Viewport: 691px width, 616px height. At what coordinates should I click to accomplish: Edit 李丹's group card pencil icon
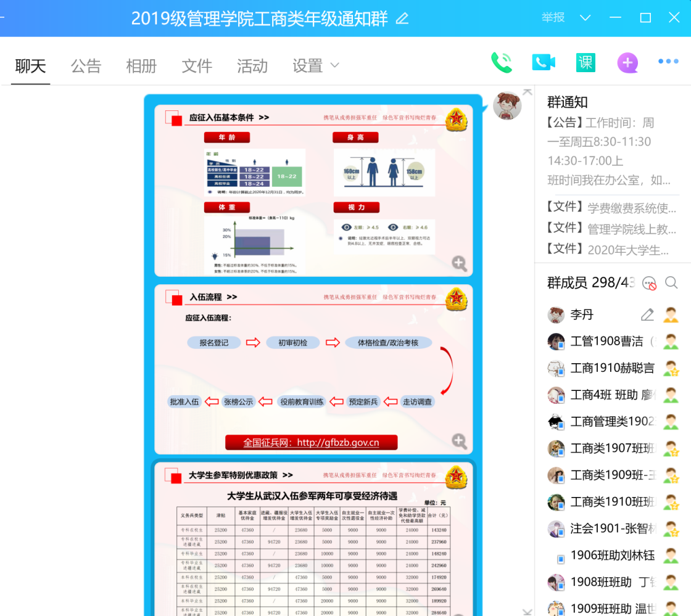[x=647, y=315]
